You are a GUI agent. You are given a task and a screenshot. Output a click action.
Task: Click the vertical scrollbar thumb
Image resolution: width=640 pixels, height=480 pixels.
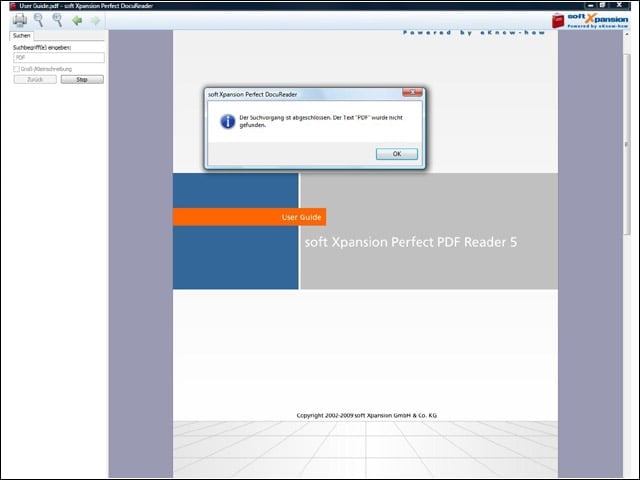click(x=627, y=144)
